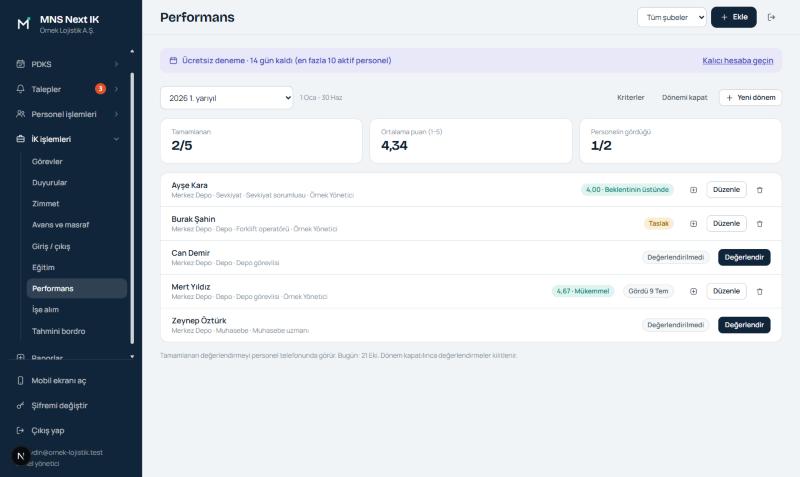Click Çıkış yap to log out
Screen dimensions: 800x477
point(68,431)
